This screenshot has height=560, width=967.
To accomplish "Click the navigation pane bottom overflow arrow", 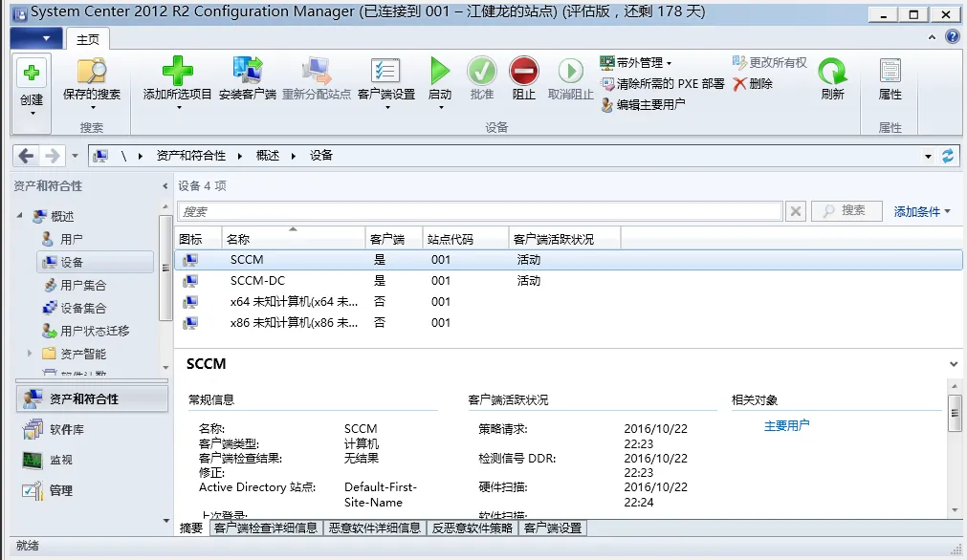I will tap(165, 521).
